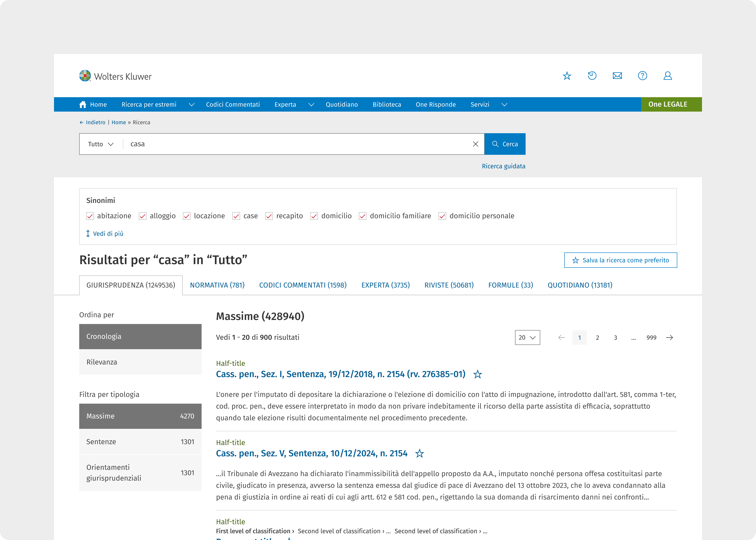Clear the search field with X icon
This screenshot has width=756, height=540.
coord(475,144)
